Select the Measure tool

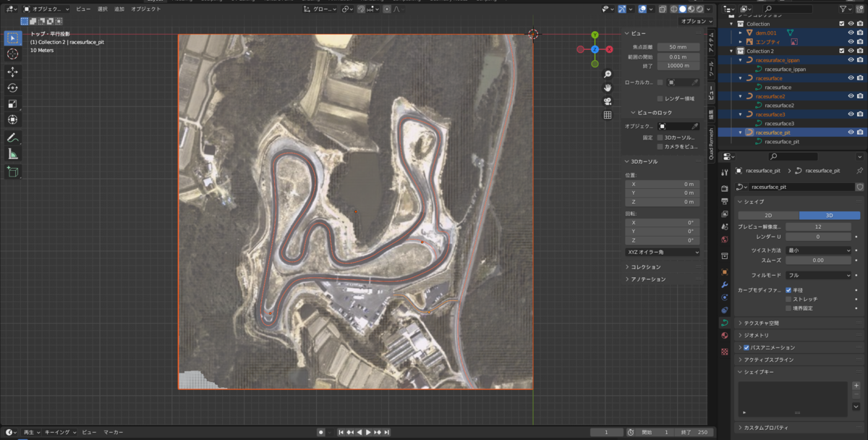point(13,153)
